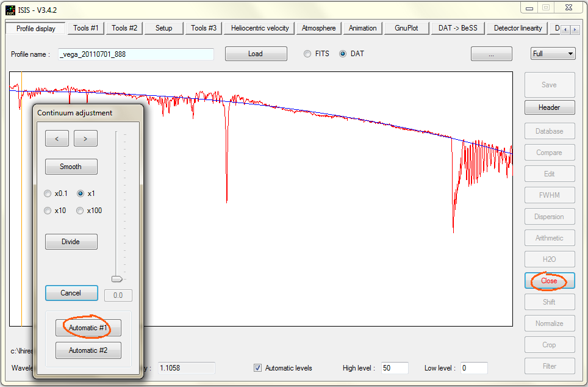Select the FITS radio button
The width and height of the screenshot is (588, 387).
(307, 54)
